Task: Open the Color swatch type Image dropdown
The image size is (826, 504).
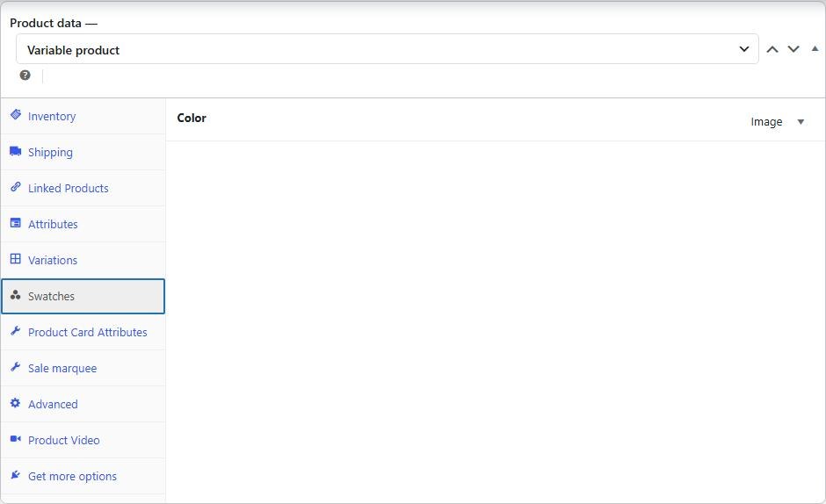Action: pos(778,122)
